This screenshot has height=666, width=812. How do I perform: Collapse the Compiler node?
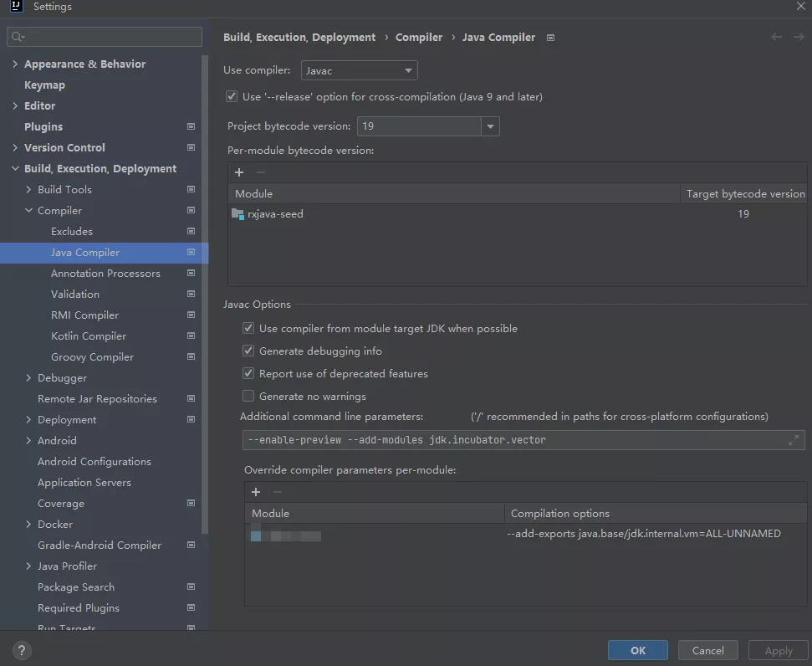pyautogui.click(x=28, y=210)
